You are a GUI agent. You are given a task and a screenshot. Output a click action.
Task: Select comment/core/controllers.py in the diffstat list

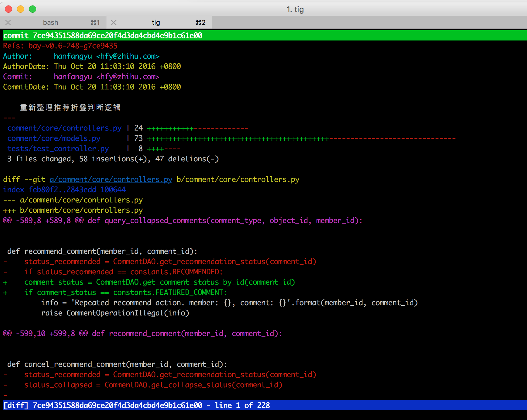(x=64, y=128)
